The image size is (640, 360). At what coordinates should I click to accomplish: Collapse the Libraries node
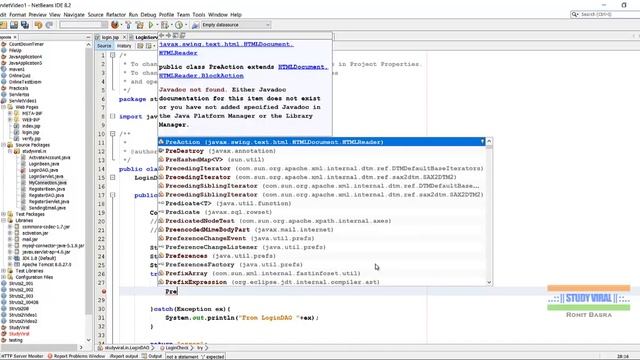click(x=4, y=220)
